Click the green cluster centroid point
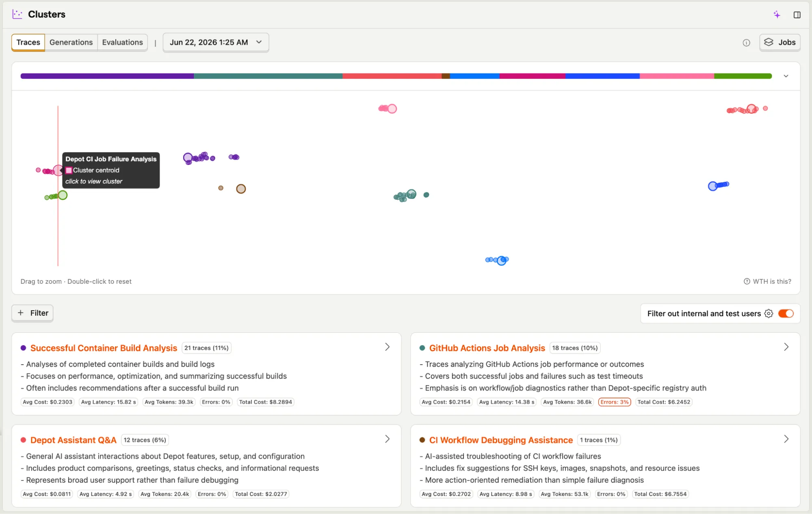 (63, 195)
